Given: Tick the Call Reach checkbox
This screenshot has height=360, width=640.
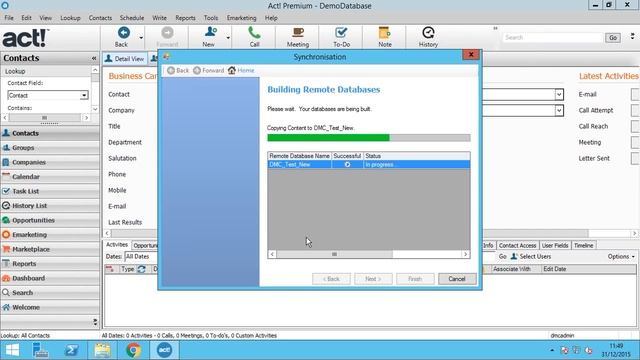Looking at the screenshot, I should [x=635, y=126].
